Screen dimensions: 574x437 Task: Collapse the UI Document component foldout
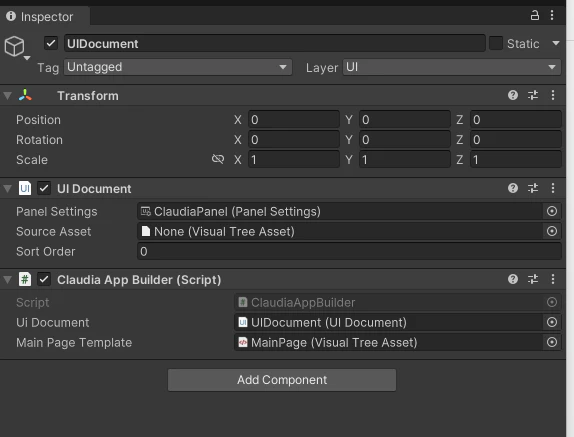pyautogui.click(x=7, y=189)
